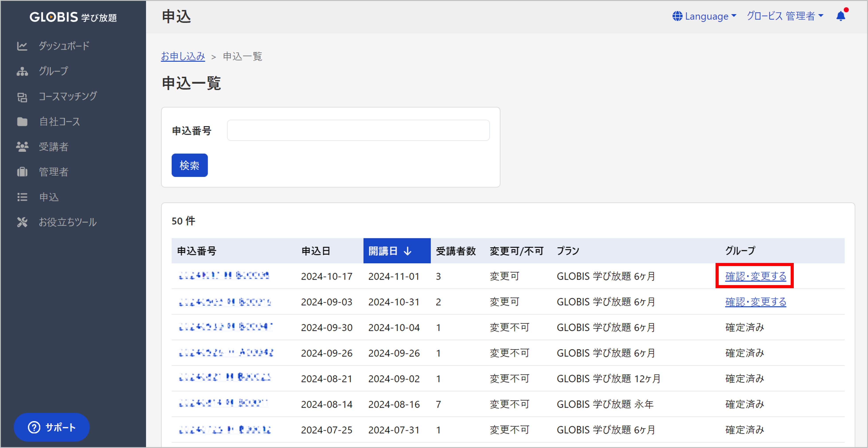868x448 pixels.
Task: Click the 検索 search button
Action: coord(189,165)
